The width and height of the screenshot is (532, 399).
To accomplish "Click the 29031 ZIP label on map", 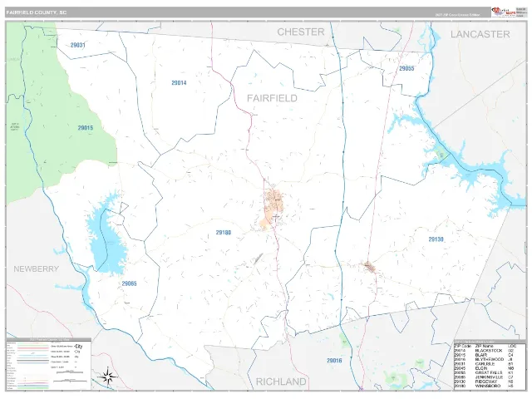I will tap(77, 45).
